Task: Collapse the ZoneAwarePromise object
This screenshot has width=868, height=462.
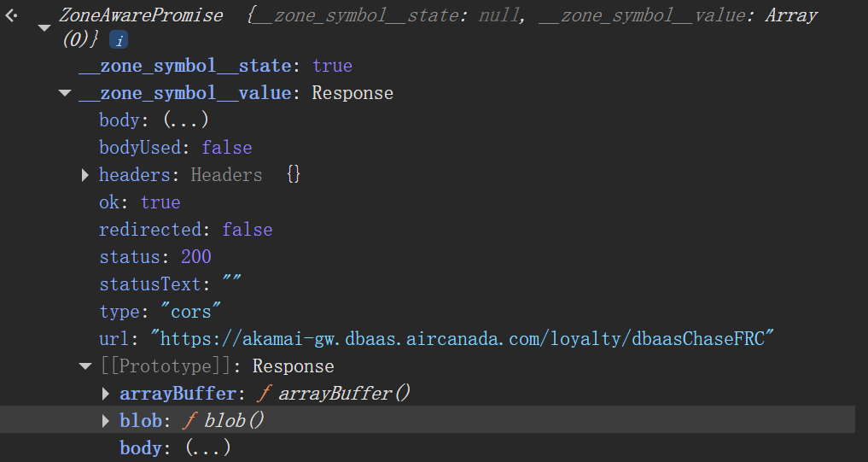Action: [x=44, y=27]
